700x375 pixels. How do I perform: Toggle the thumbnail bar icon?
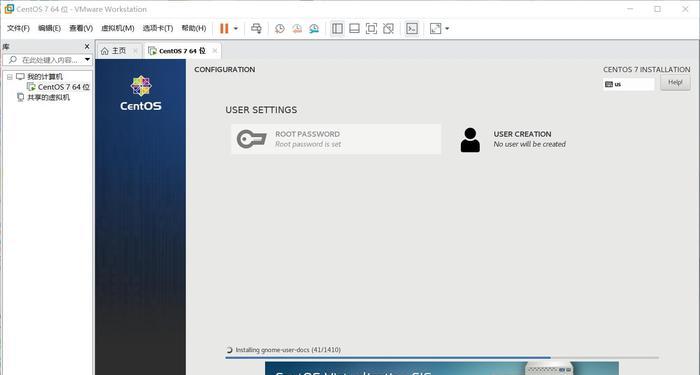354,29
